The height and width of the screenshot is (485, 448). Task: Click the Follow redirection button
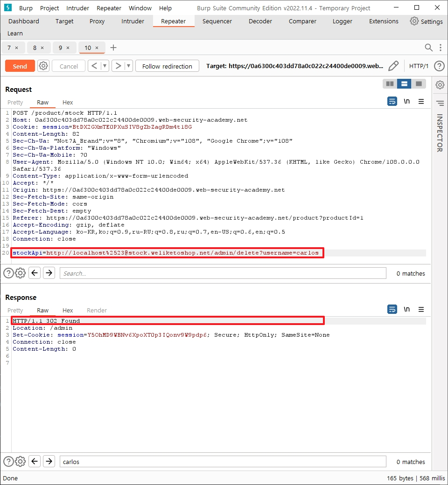coord(167,66)
